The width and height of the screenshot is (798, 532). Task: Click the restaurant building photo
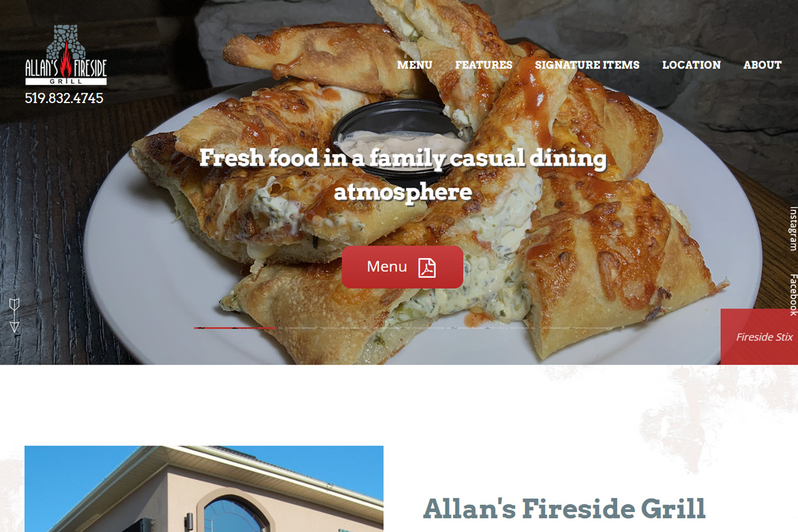[x=204, y=489]
